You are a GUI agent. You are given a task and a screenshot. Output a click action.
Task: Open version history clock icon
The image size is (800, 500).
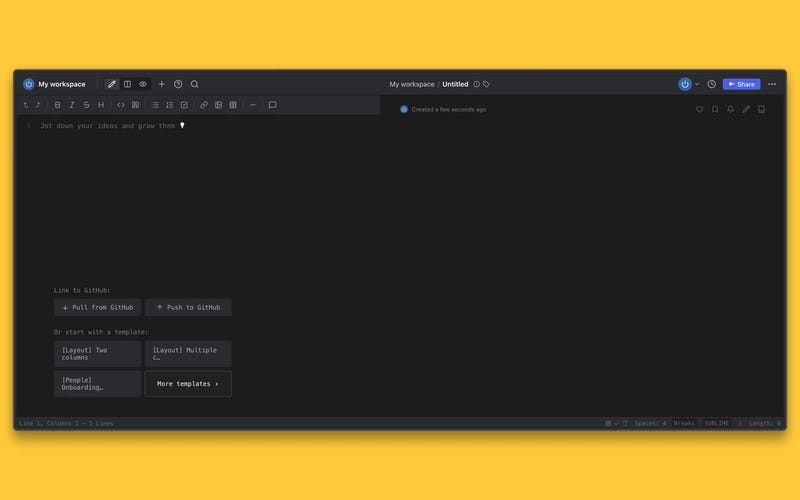point(712,84)
